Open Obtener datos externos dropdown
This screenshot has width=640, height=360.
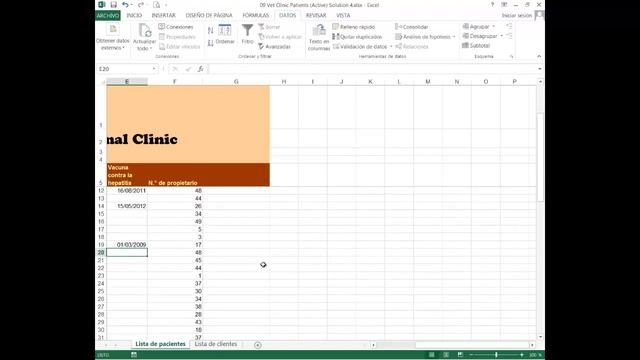(113, 37)
